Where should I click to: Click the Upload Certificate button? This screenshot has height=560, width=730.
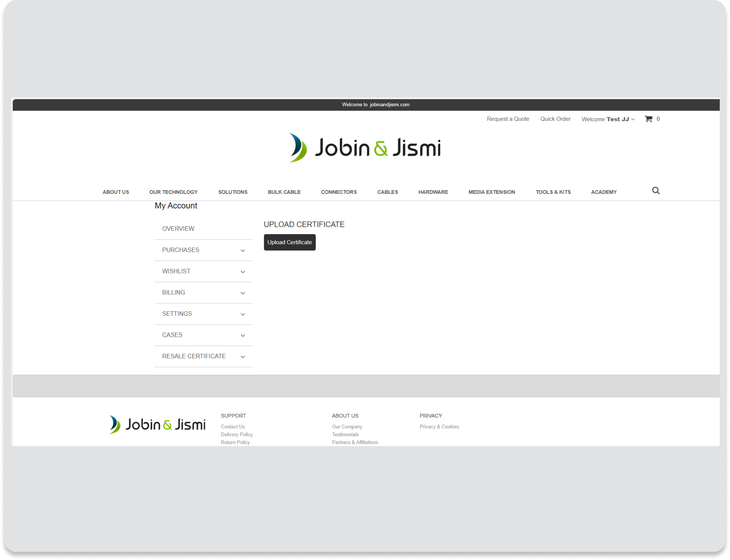click(289, 242)
